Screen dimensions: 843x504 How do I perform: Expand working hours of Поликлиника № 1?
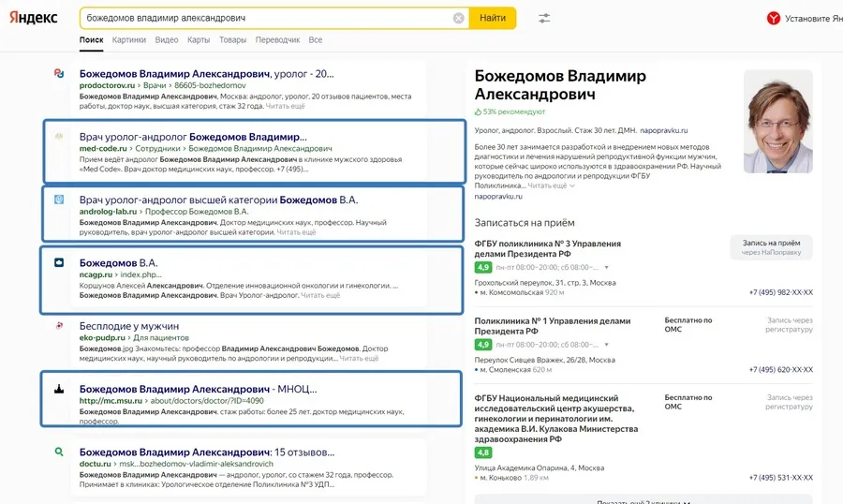click(x=606, y=345)
